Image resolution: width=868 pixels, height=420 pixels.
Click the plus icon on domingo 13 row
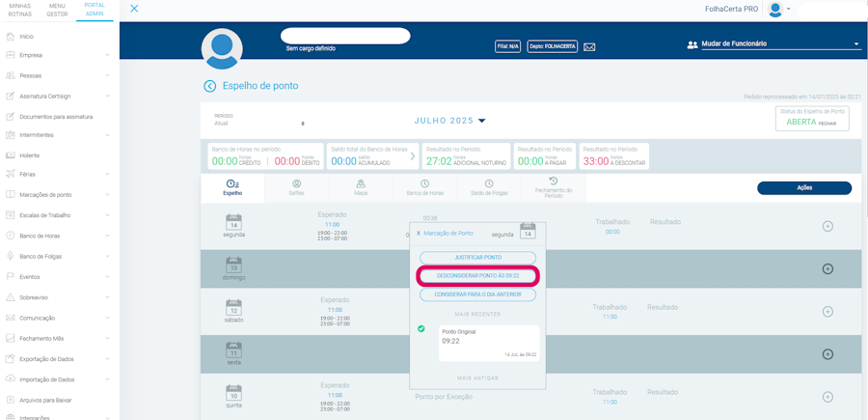click(827, 268)
